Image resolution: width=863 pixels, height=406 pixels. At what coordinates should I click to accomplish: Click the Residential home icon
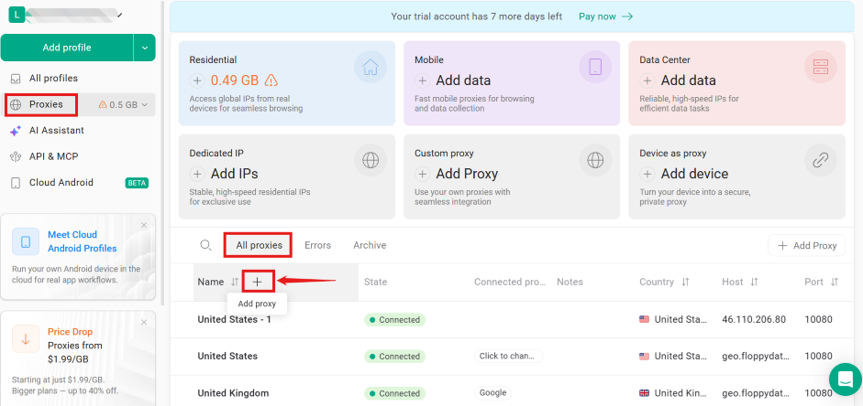coord(370,67)
